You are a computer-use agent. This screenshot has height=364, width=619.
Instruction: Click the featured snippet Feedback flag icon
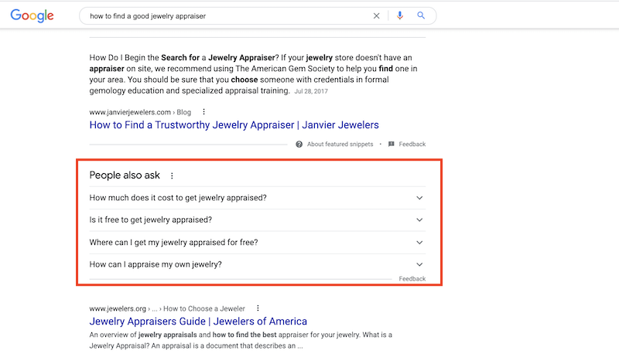point(392,145)
